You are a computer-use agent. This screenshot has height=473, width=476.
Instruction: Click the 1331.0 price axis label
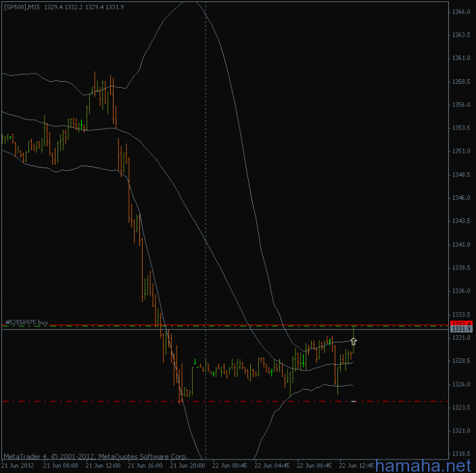[461, 337]
